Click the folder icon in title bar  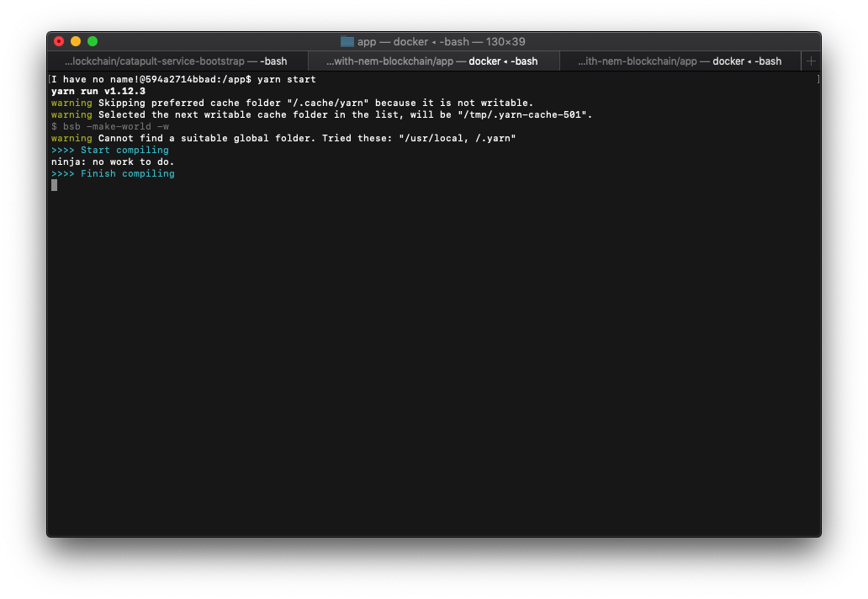[x=347, y=41]
